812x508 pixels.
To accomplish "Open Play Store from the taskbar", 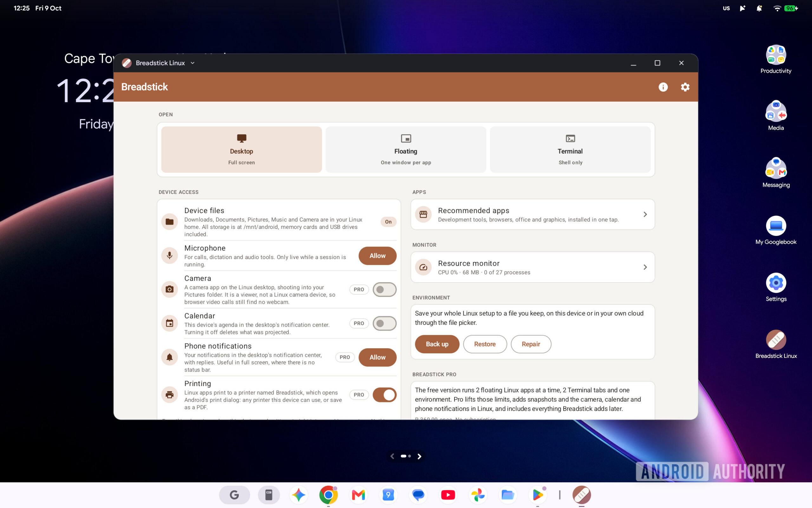I will [538, 495].
